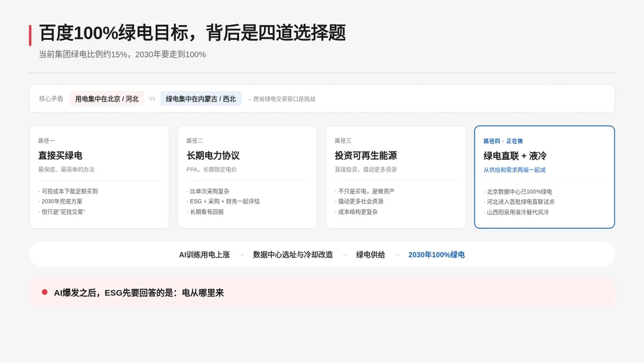This screenshot has height=363, width=644.
Task: Open the 投资可再生能源 card heading
Action: [366, 155]
